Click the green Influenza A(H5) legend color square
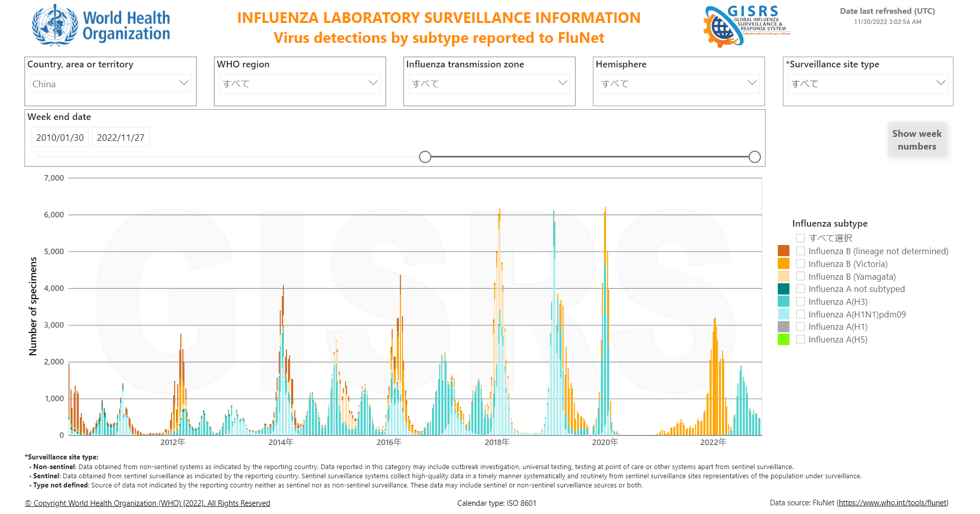This screenshot has width=980, height=514. point(783,339)
